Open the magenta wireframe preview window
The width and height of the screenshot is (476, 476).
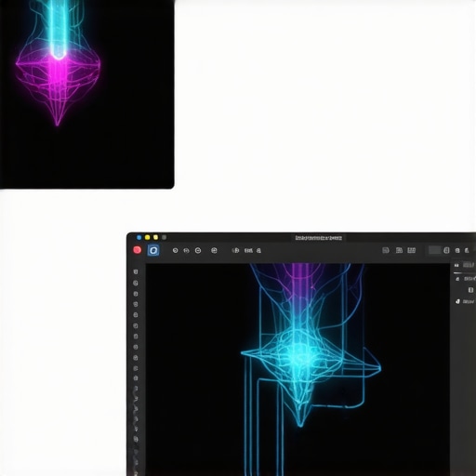[x=86, y=94]
